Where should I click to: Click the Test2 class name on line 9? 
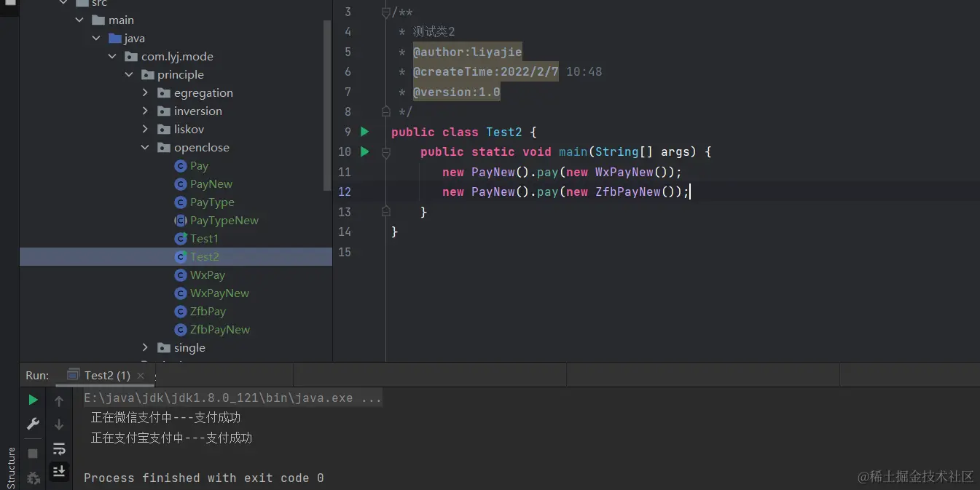coord(504,132)
